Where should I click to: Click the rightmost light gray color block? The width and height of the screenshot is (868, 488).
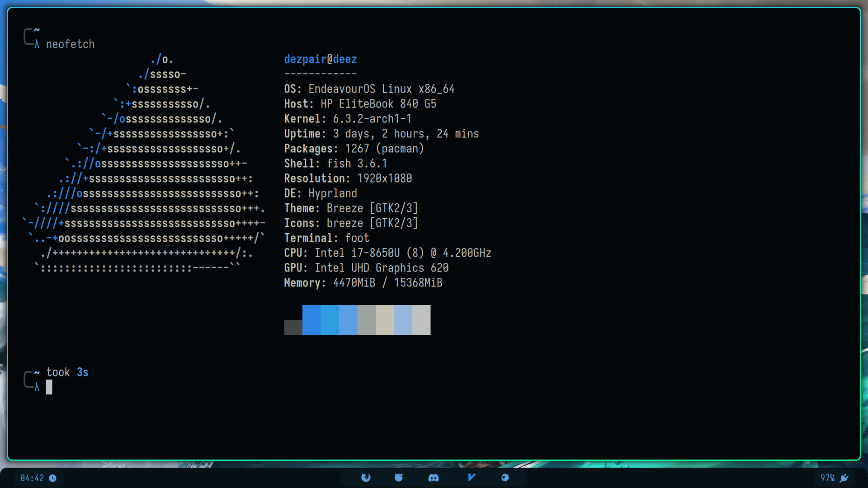tap(421, 320)
